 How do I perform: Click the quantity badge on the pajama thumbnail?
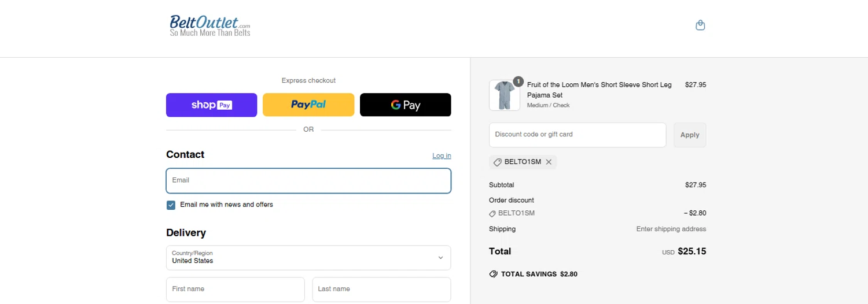pyautogui.click(x=518, y=81)
